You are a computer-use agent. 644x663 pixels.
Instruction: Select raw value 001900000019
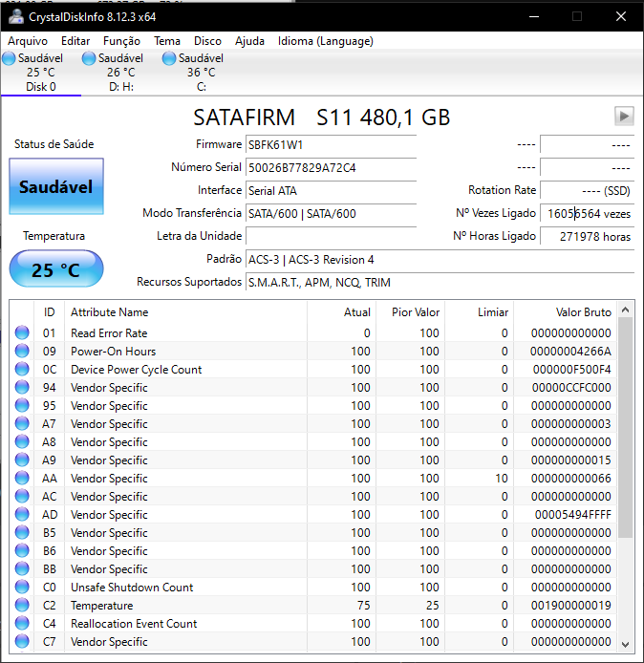tap(570, 606)
